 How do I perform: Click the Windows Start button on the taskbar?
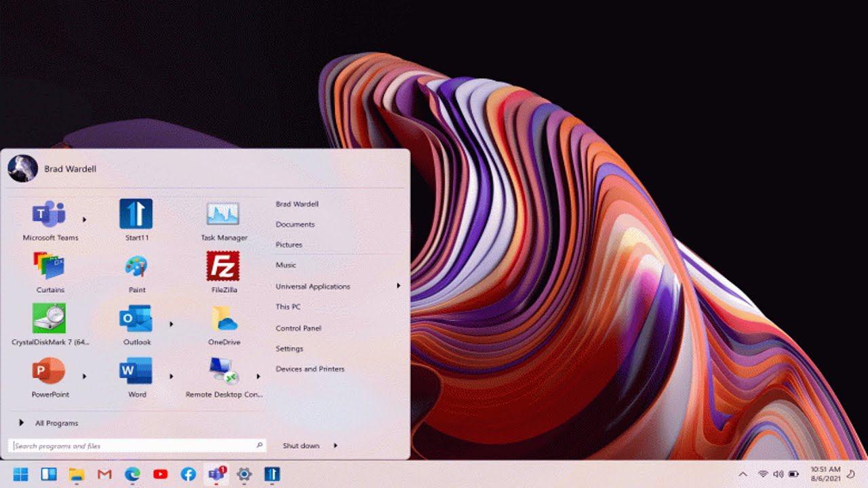tap(21, 474)
